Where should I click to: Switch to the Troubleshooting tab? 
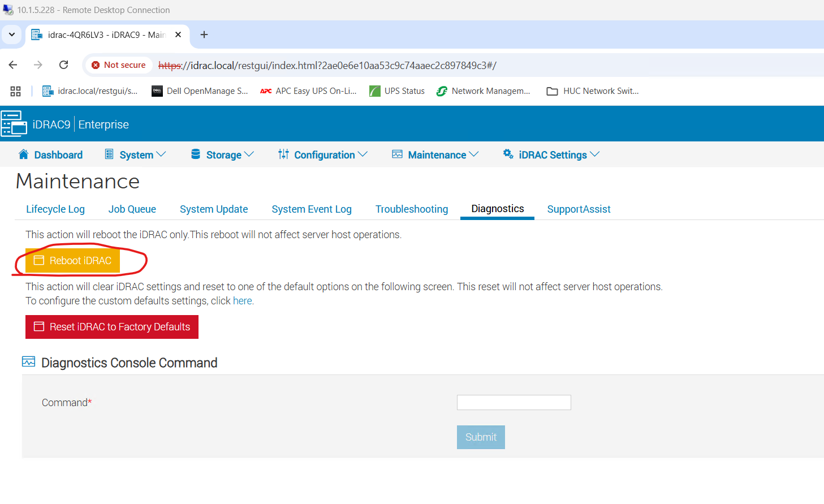click(412, 209)
